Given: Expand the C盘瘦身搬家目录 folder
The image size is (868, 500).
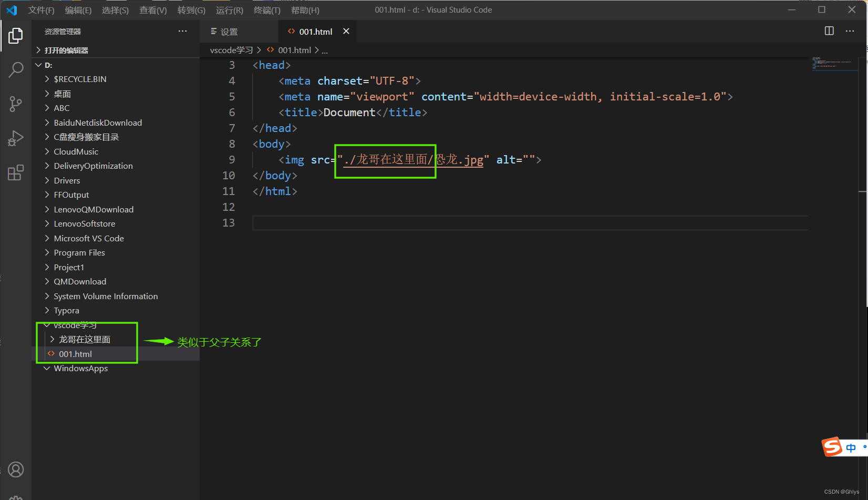Looking at the screenshot, I should pyautogui.click(x=116, y=137).
